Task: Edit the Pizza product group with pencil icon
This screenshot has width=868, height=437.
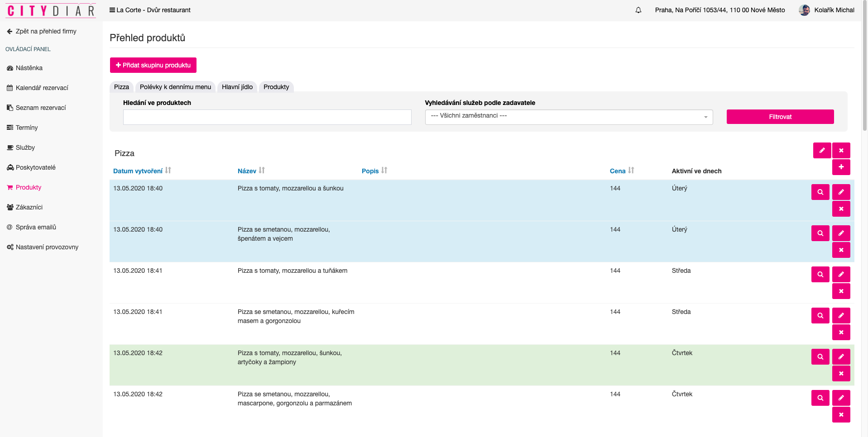Action: [822, 151]
